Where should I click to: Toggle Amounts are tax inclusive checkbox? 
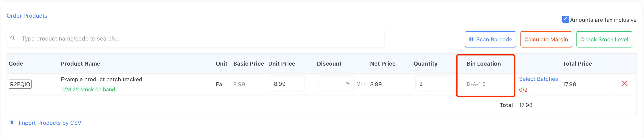click(x=565, y=19)
